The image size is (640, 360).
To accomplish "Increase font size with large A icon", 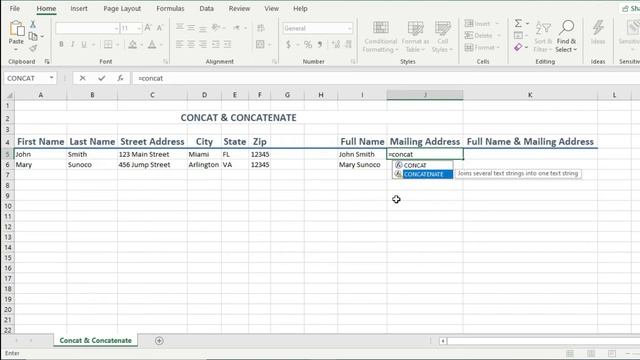I will tap(148, 28).
